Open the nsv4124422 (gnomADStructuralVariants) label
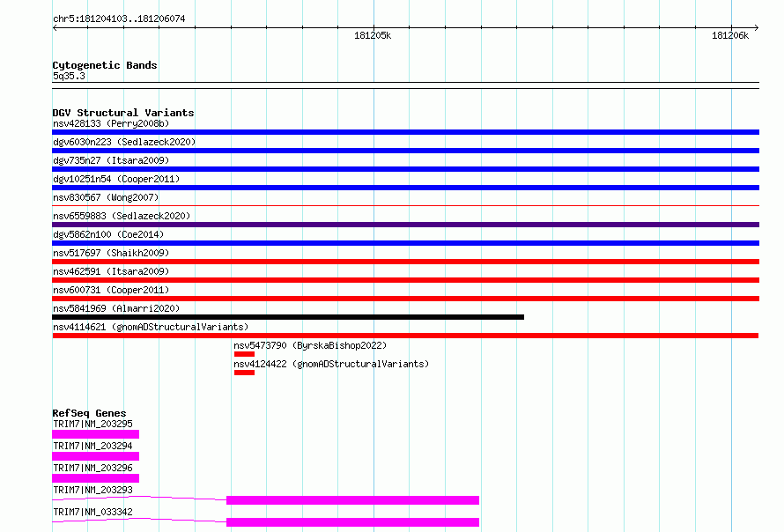This screenshot has height=532, width=784. tap(331, 364)
